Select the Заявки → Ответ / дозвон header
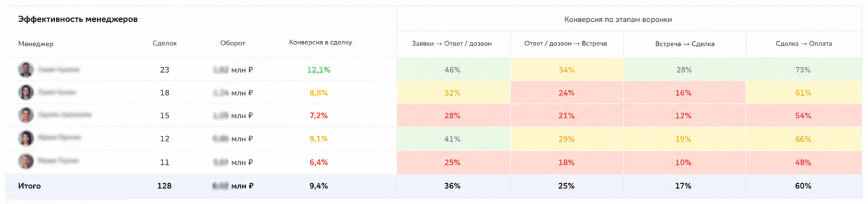Screen dimensions: 868x204 click(x=451, y=44)
